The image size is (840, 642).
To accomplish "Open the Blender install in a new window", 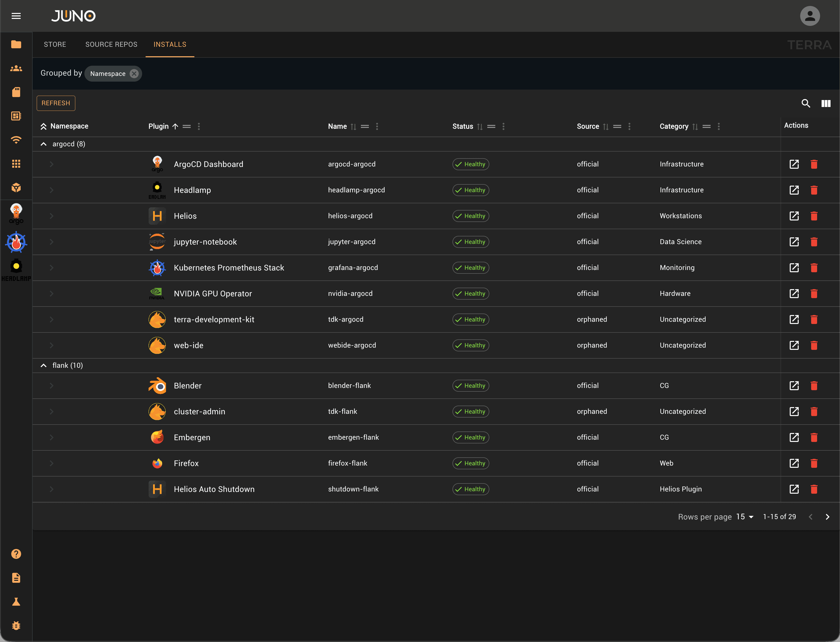I will click(x=794, y=386).
